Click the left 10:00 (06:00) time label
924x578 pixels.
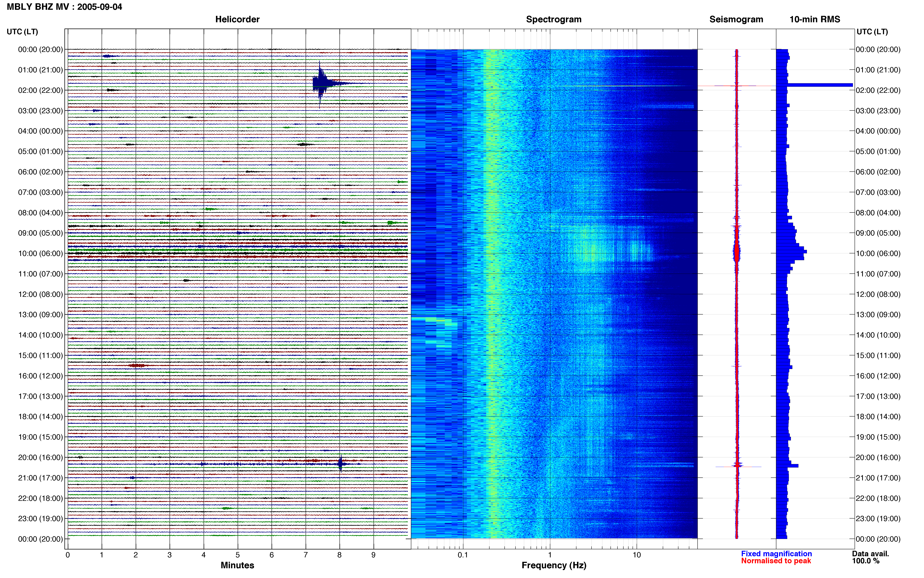point(41,253)
